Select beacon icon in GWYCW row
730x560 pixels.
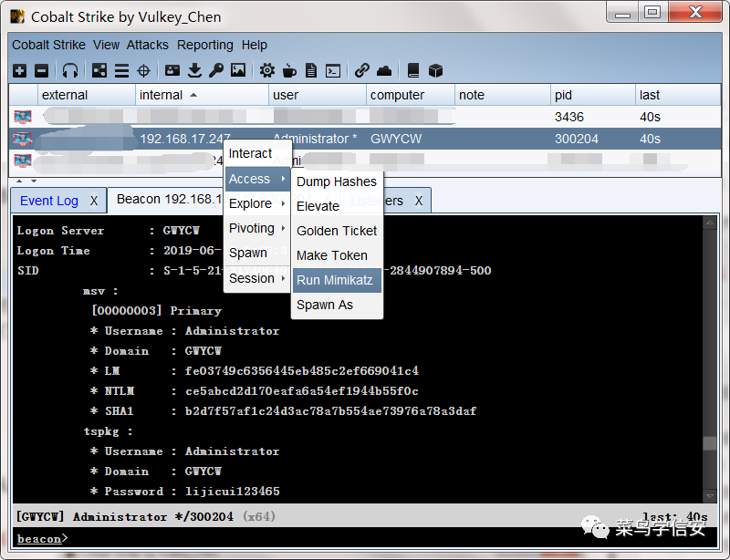(23, 139)
